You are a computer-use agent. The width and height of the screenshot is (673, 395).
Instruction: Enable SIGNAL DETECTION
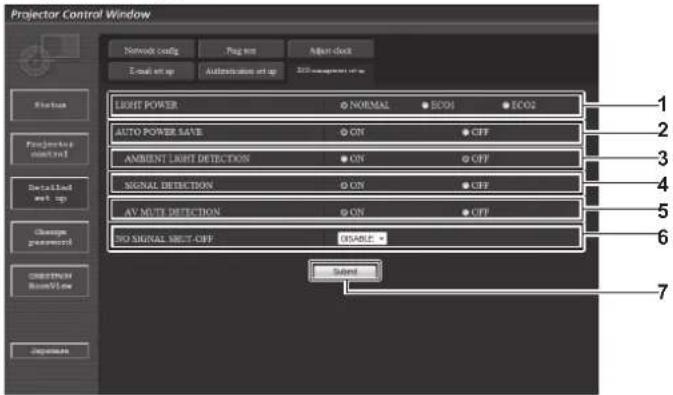(343, 185)
